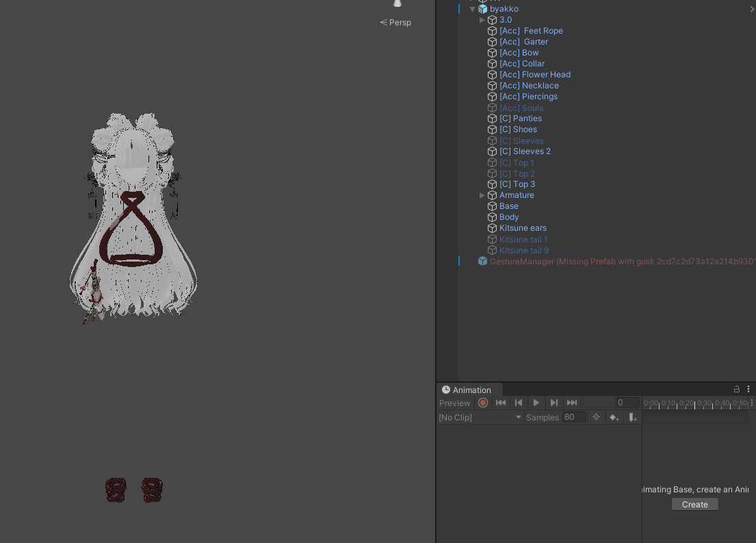Select [Acc] Piercings object

point(528,97)
